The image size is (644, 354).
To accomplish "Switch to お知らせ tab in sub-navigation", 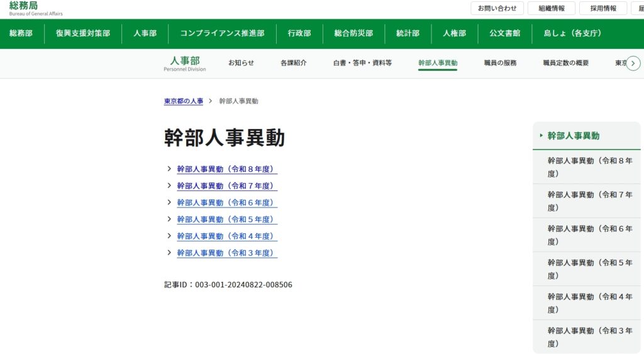I will [241, 63].
